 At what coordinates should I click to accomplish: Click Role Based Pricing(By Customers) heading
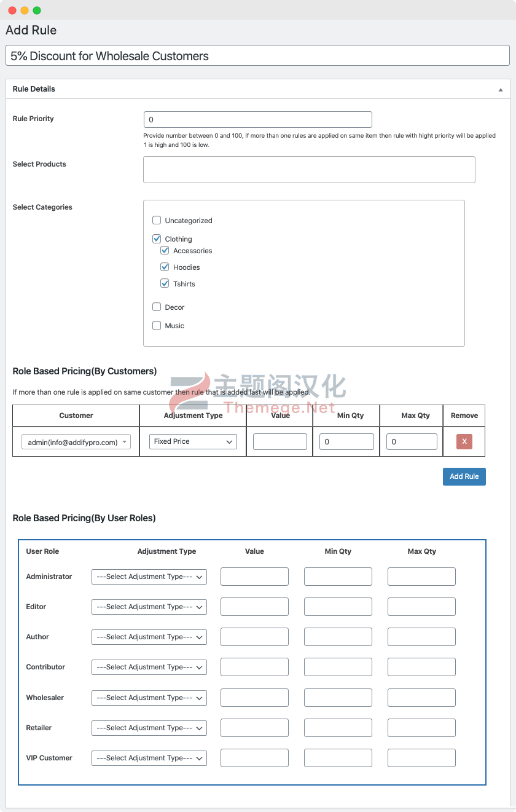85,371
